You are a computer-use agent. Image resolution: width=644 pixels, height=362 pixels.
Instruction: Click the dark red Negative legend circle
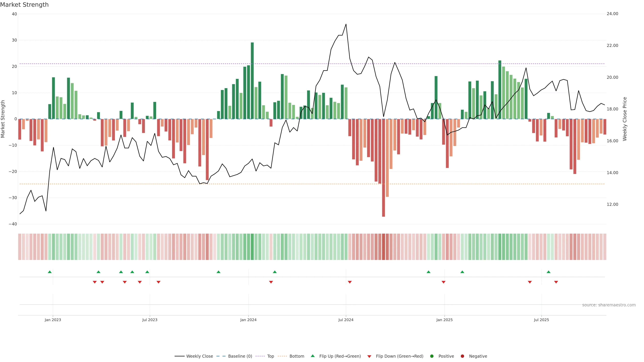[x=462, y=356]
